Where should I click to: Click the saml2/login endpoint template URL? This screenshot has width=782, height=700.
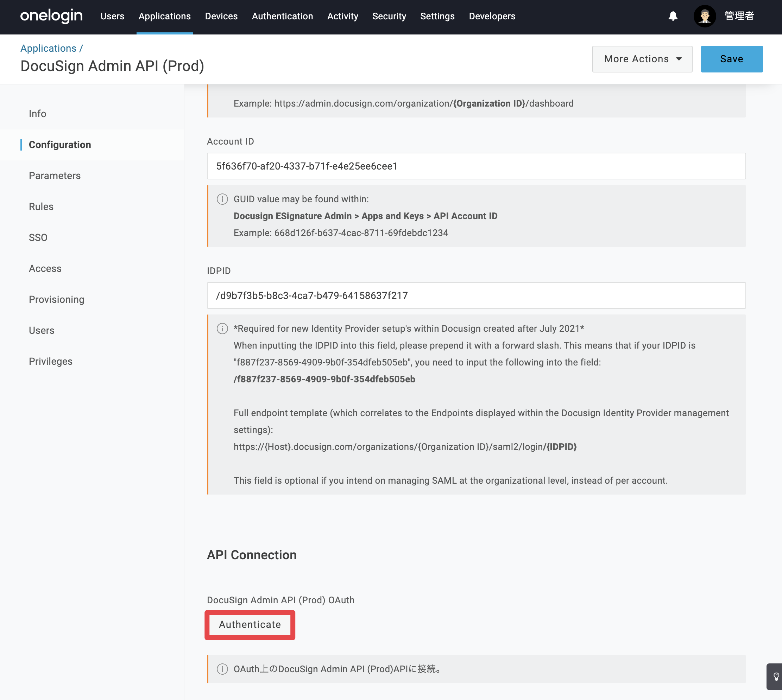click(405, 446)
